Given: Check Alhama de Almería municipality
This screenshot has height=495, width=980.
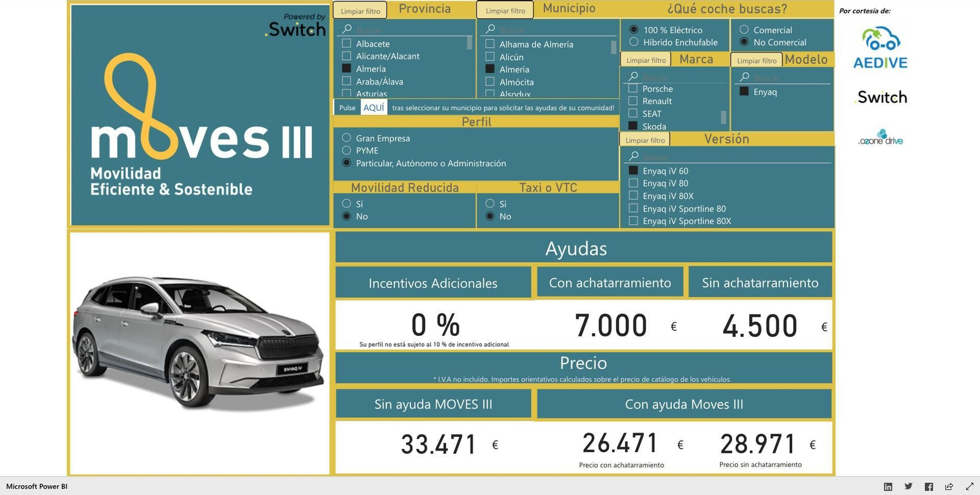Looking at the screenshot, I should [490, 43].
